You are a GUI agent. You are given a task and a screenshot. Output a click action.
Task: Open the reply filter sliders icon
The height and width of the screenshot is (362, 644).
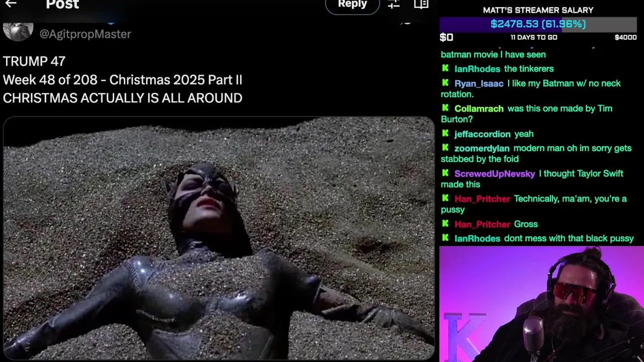394,5
